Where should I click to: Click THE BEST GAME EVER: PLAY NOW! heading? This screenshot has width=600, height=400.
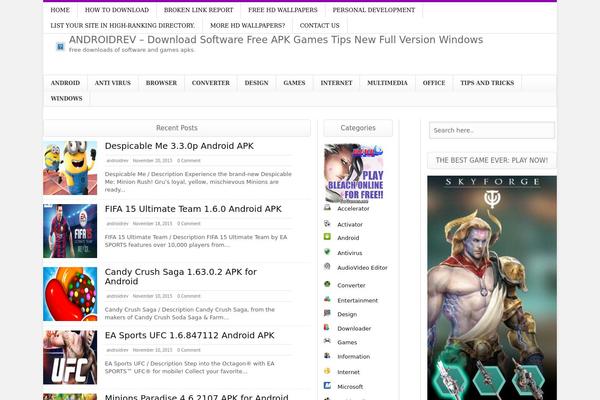492,160
